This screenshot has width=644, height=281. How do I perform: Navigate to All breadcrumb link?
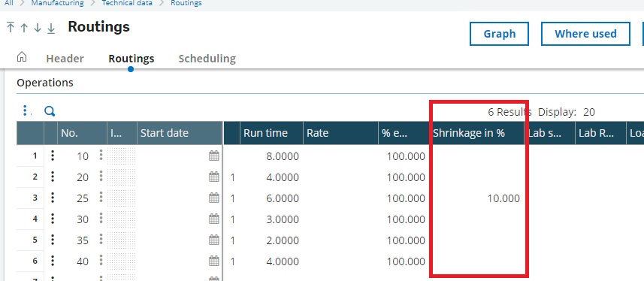tap(8, 3)
